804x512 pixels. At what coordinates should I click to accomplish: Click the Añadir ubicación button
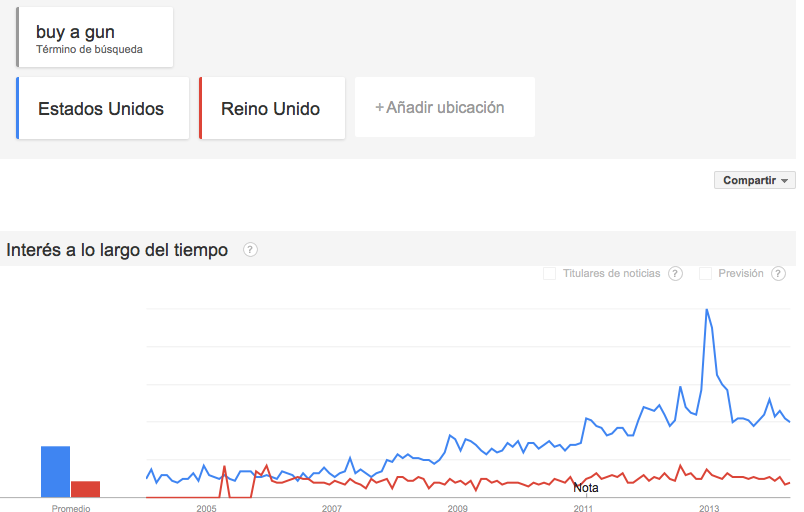444,108
